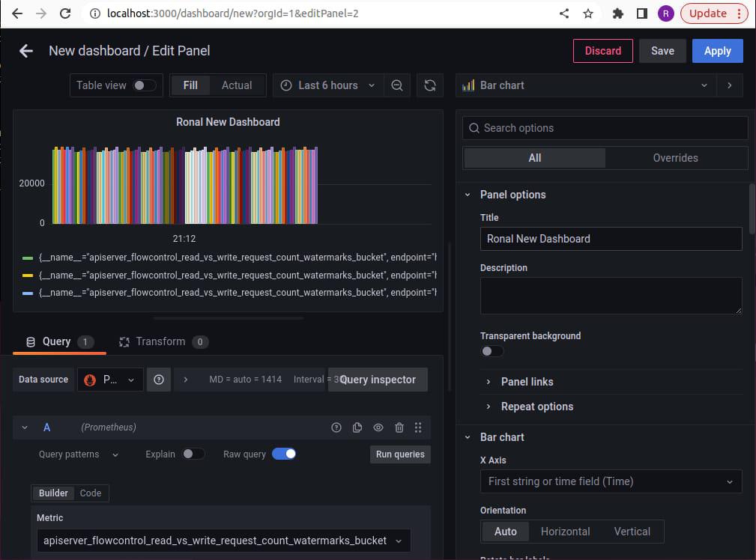Collapse the options pane with right chevron
Image resolution: width=756 pixels, height=560 pixels.
point(730,85)
